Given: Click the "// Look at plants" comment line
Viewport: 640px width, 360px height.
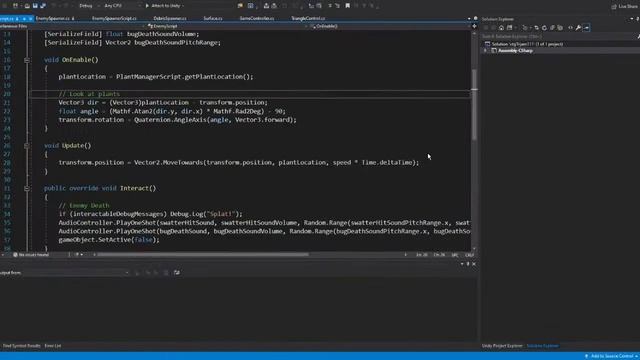Looking at the screenshot, I should click(x=89, y=94).
